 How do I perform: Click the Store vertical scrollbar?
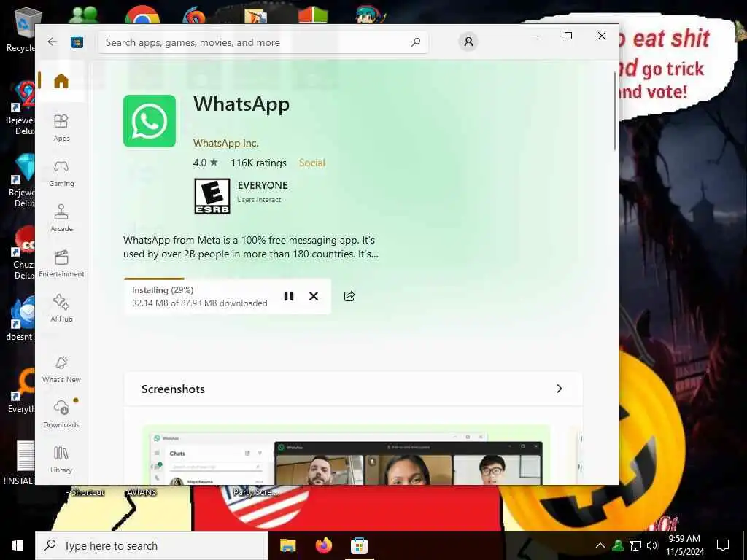click(x=614, y=111)
